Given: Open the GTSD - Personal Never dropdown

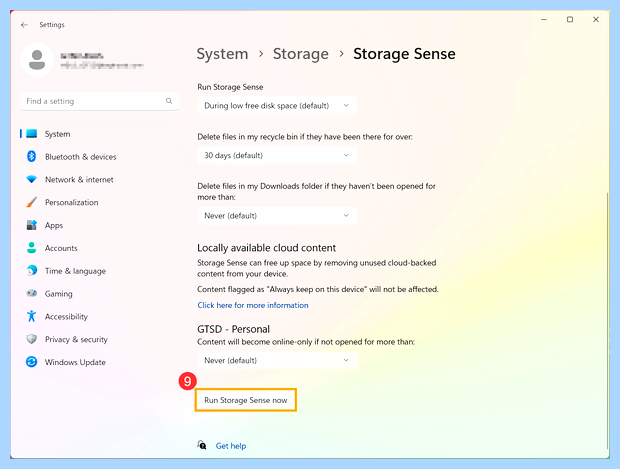Looking at the screenshot, I should (x=277, y=361).
